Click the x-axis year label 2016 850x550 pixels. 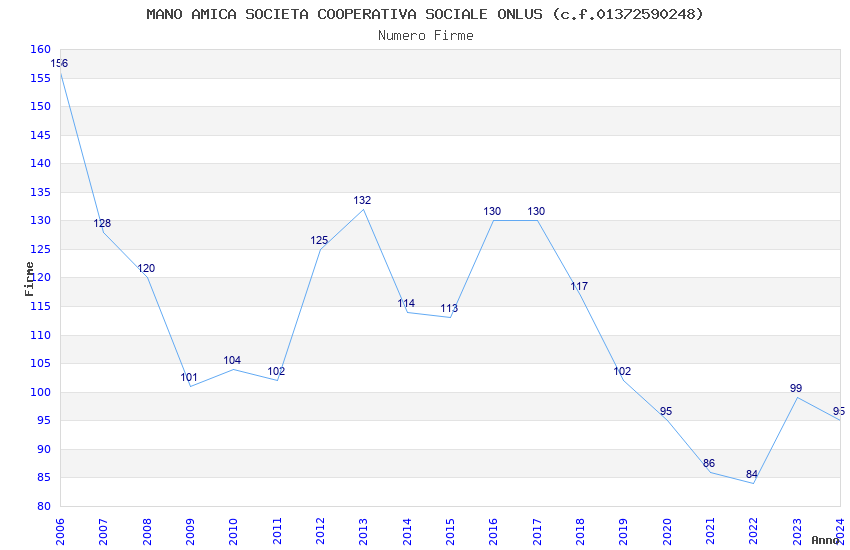[x=493, y=531]
